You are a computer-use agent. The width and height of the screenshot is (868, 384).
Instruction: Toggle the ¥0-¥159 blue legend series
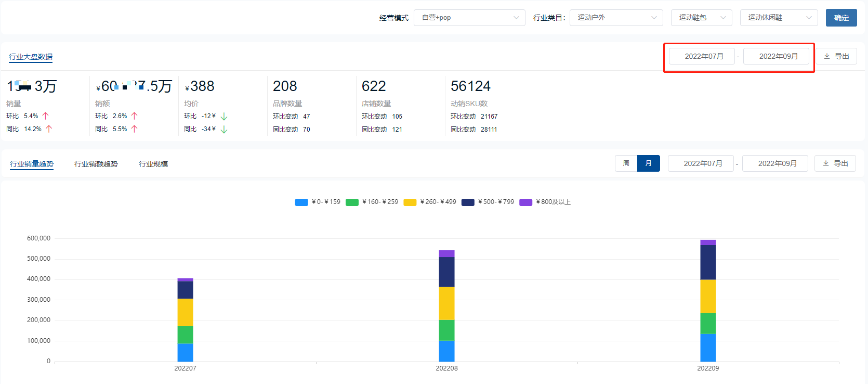(x=301, y=202)
